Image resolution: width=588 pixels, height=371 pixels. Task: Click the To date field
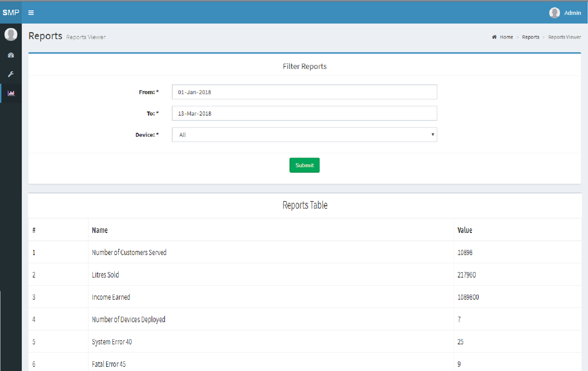(x=304, y=114)
